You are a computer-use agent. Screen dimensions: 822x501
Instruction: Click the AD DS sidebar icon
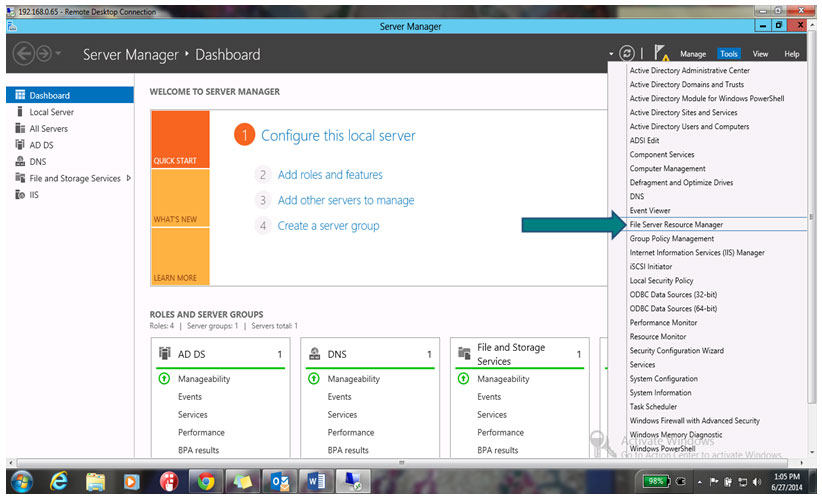pyautogui.click(x=20, y=145)
